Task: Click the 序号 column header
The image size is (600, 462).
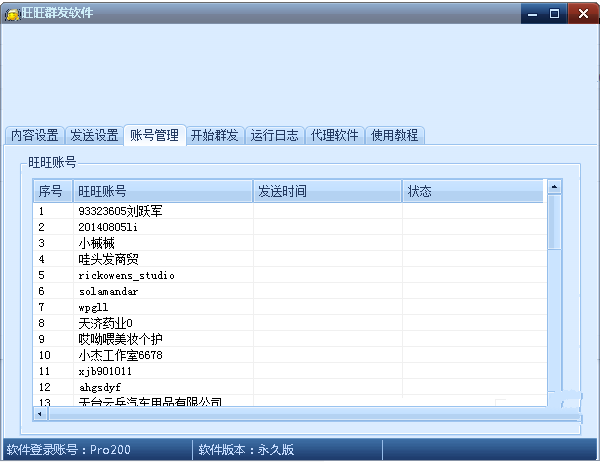Action: pos(53,191)
